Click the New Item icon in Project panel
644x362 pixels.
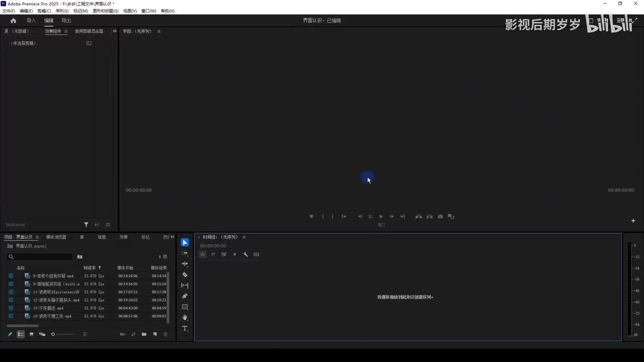click(x=155, y=334)
